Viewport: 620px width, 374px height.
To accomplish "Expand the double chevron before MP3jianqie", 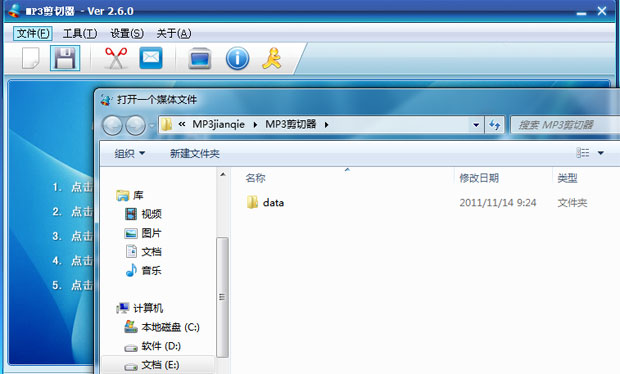I will pyautogui.click(x=182, y=125).
